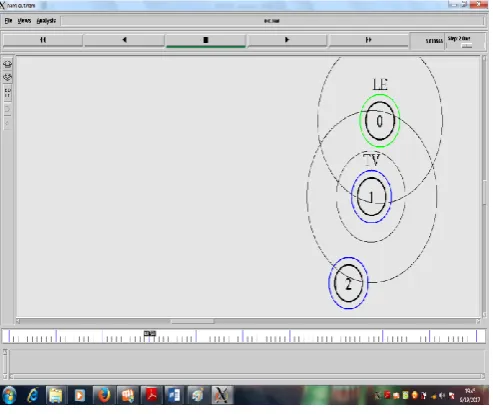Viewport: 493px width, 414px height.
Task: Click the canvas horizontal scrollbar thumb
Action: tap(192, 321)
